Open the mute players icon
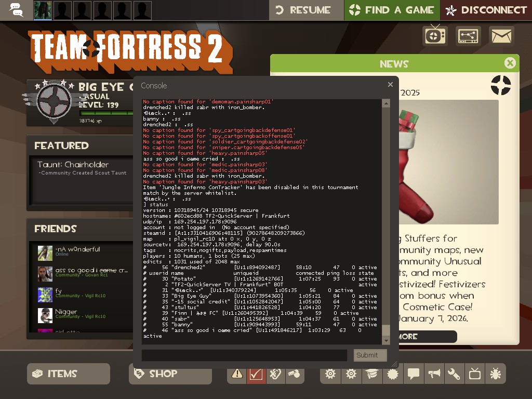532x399 pixels. coord(275,374)
